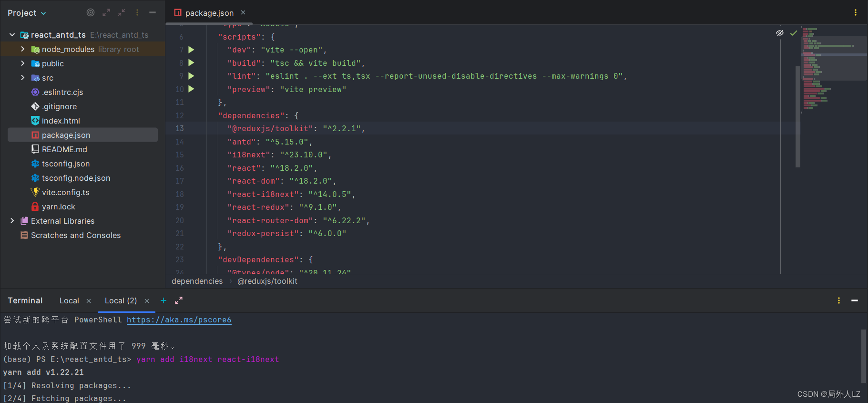Click the "devDependencies" key

[258, 260]
